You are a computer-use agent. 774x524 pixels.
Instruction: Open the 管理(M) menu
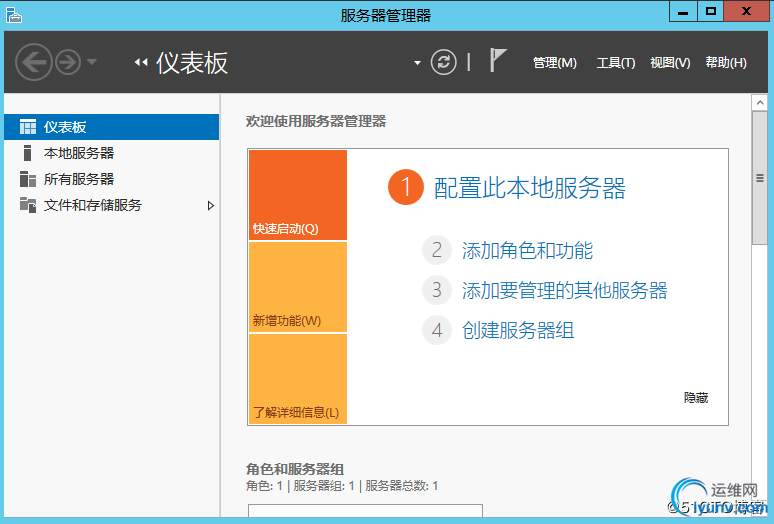(555, 63)
